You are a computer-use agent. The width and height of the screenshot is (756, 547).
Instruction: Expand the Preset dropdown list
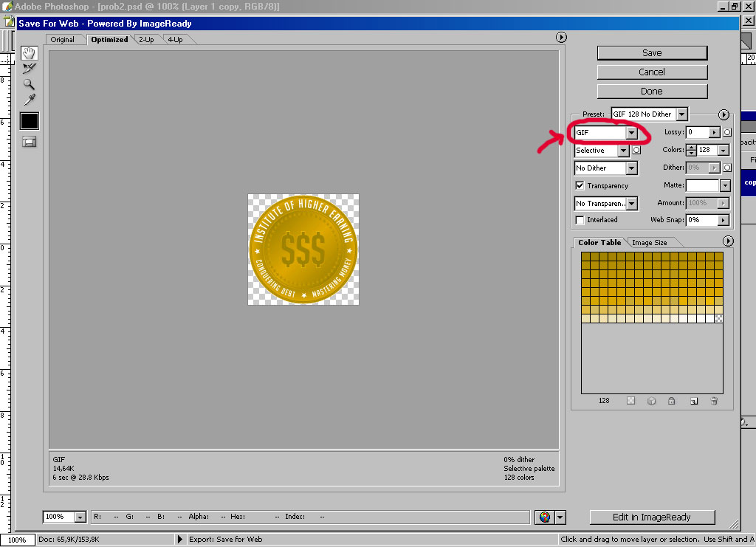[x=681, y=114]
